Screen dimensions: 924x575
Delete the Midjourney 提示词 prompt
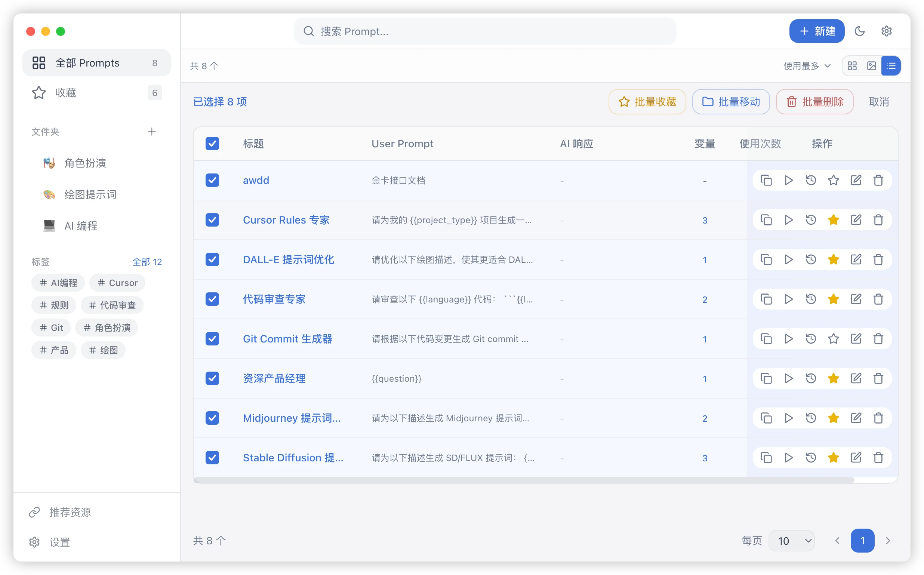coord(878,418)
